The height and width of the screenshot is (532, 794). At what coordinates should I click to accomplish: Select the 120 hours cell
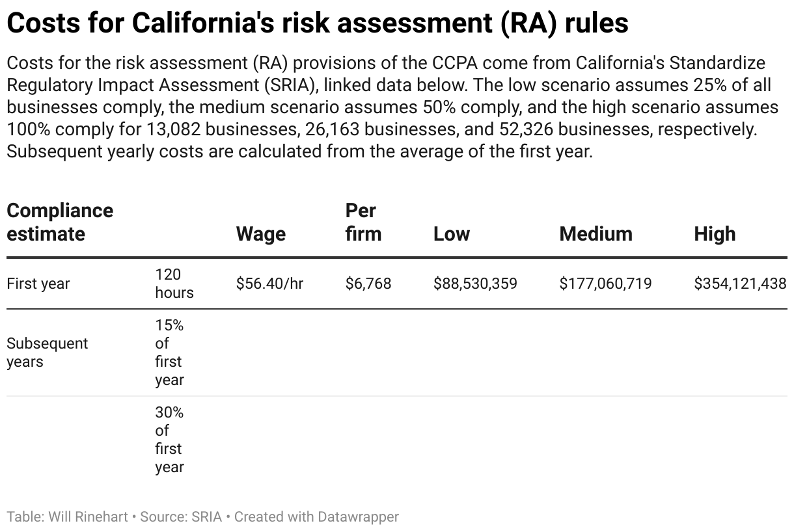[x=174, y=284]
